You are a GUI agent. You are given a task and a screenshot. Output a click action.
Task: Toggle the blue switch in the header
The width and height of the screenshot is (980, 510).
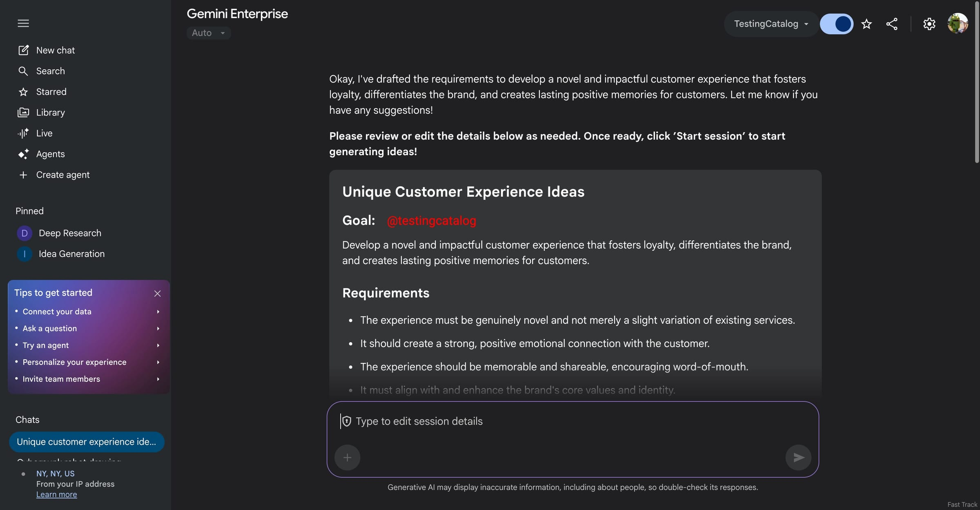pos(836,24)
